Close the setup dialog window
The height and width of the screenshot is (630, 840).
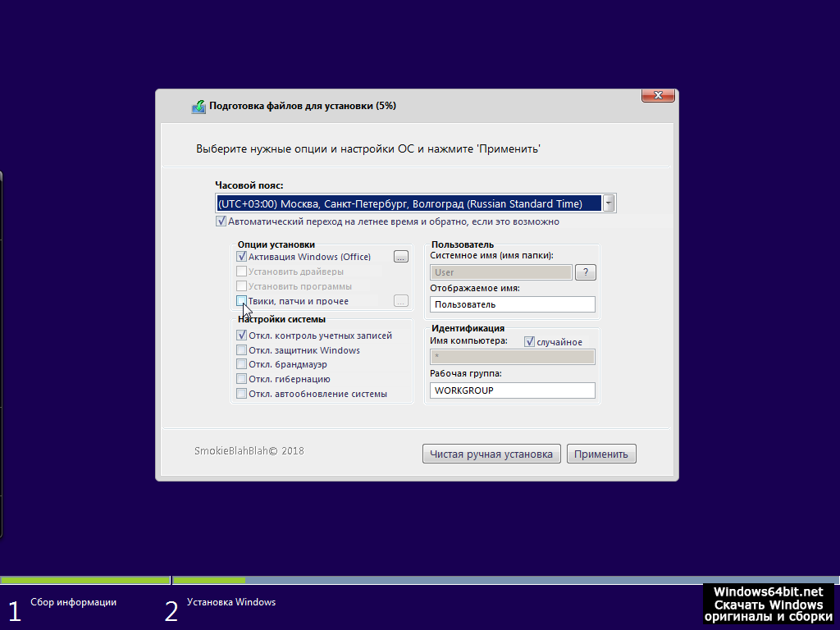click(x=658, y=96)
